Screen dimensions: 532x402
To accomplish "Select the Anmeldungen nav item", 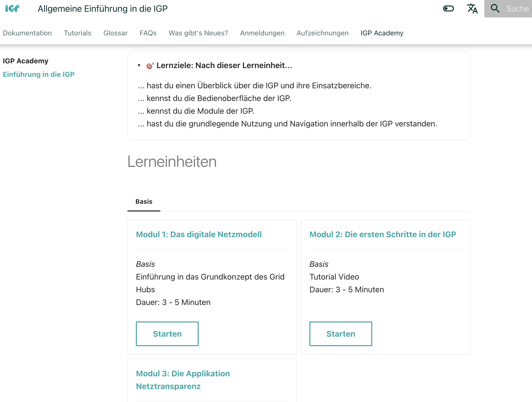I will 262,33.
